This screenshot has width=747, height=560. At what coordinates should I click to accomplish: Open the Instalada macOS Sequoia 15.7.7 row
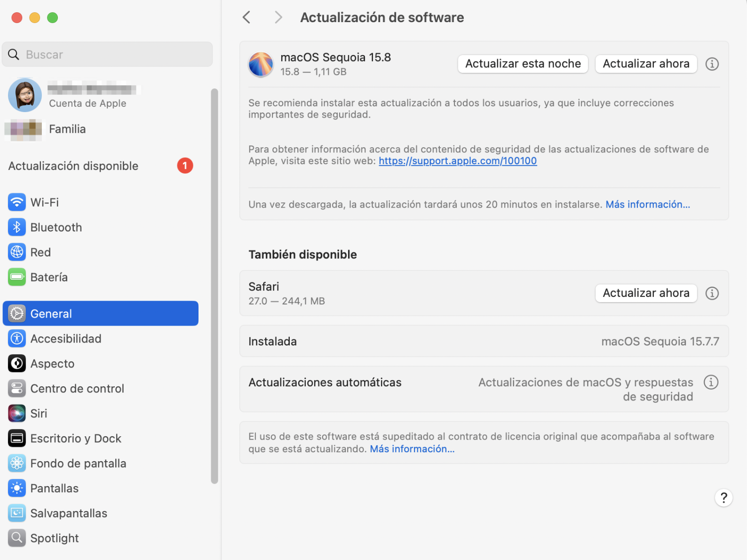tap(484, 341)
